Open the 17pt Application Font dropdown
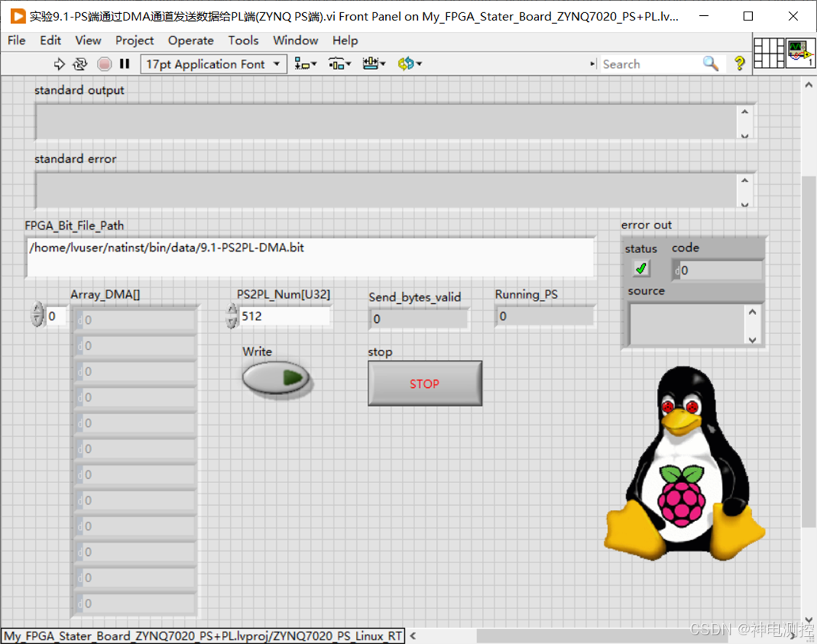The height and width of the screenshot is (644, 817). pos(213,64)
